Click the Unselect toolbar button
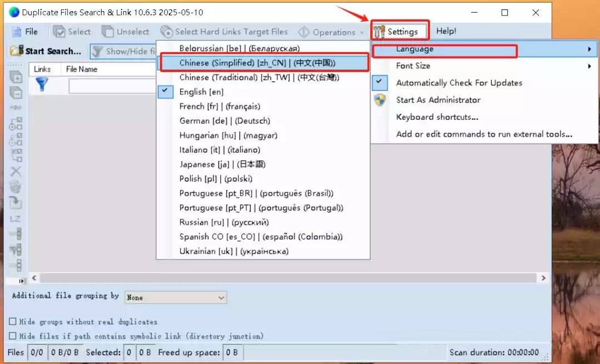This screenshot has height=364, width=600. tap(126, 32)
